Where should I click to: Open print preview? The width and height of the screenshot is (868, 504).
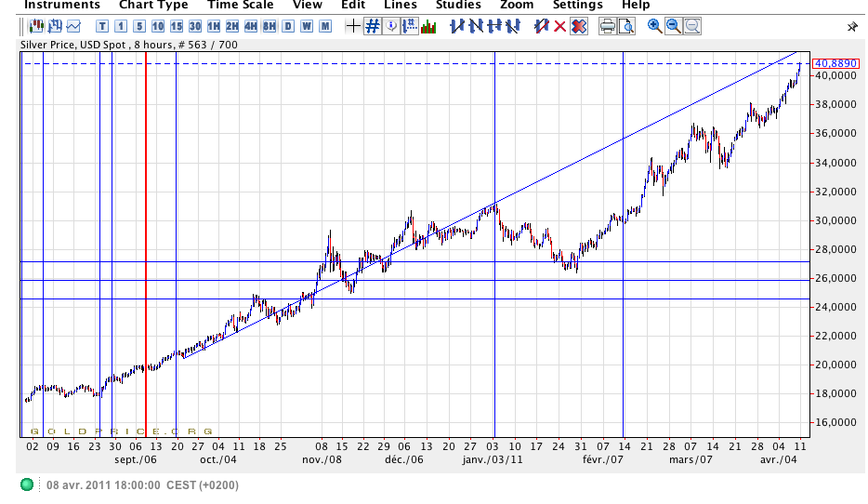click(626, 26)
